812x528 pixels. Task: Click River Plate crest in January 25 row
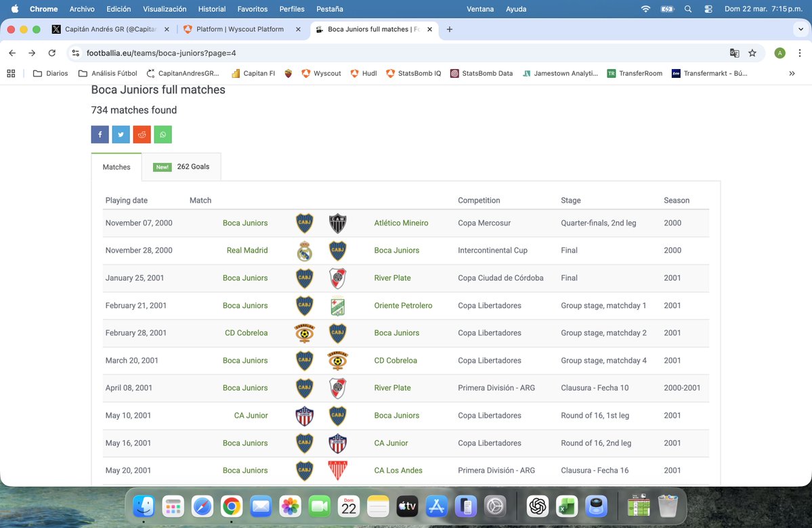tap(338, 278)
